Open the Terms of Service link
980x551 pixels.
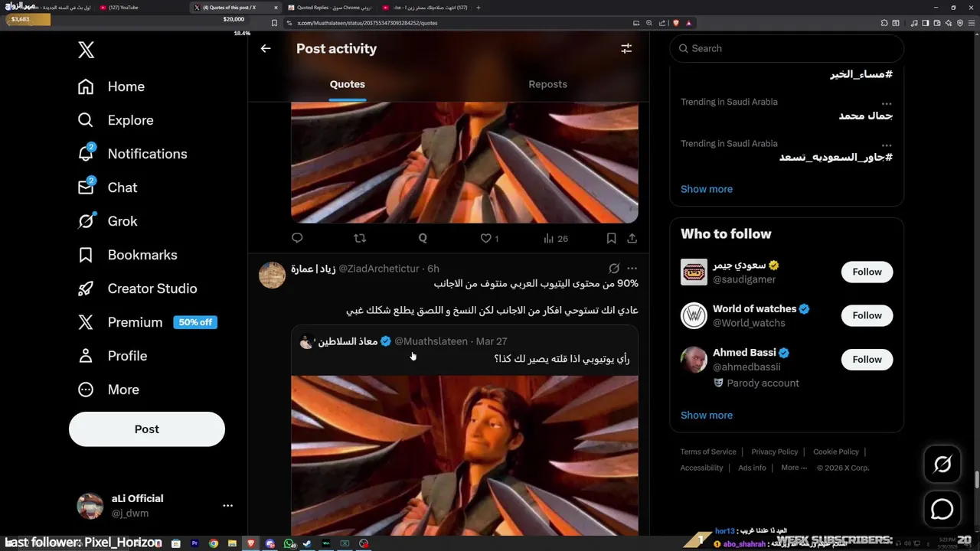(708, 452)
